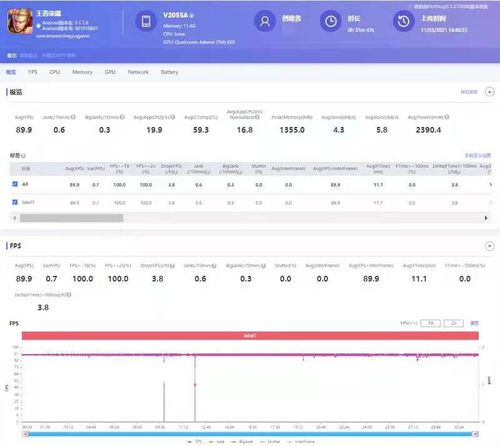500x446 pixels.
Task: Toggle the BigJank series in chart legend
Action: (x=242, y=441)
